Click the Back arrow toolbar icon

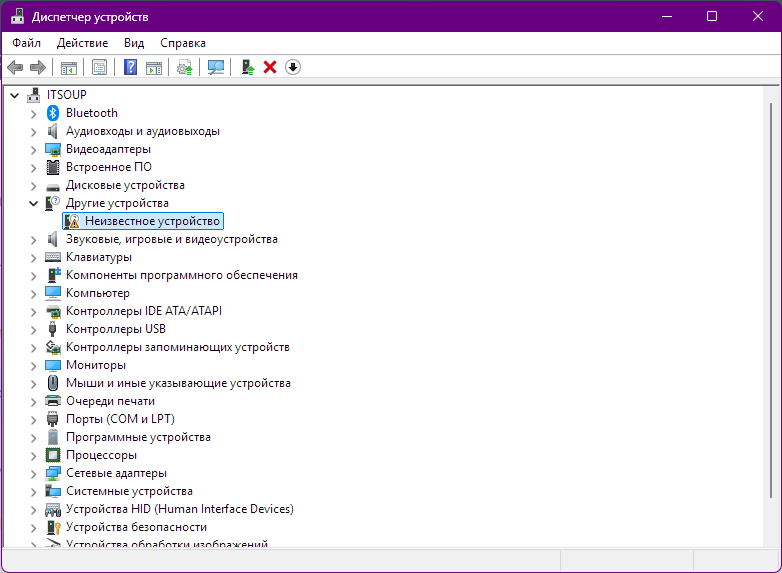click(x=15, y=67)
